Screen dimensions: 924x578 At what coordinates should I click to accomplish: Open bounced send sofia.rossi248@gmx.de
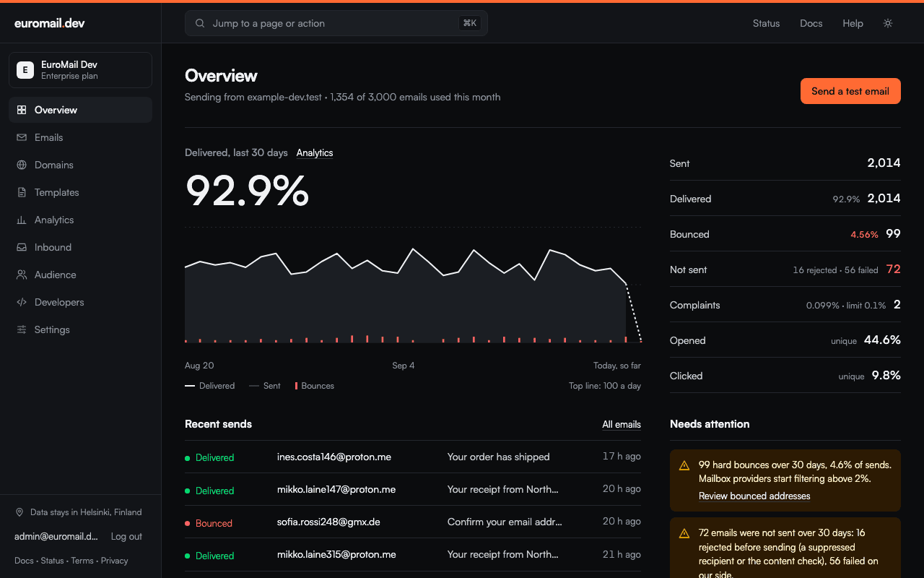413,522
